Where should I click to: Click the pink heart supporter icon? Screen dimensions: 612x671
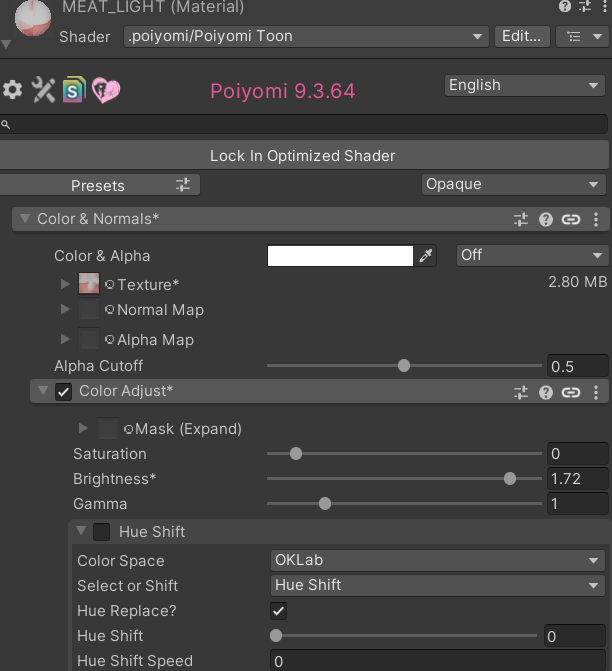coord(106,90)
